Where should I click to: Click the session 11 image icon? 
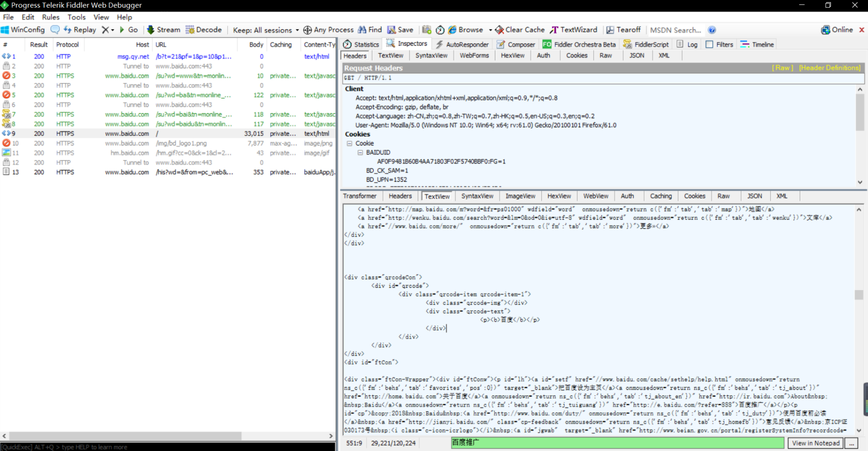tap(6, 153)
